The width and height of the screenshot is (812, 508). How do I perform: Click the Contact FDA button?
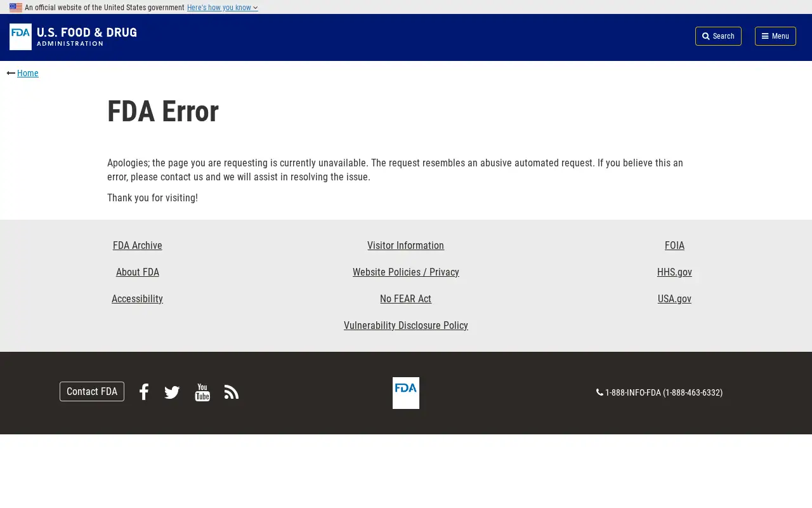point(92,391)
